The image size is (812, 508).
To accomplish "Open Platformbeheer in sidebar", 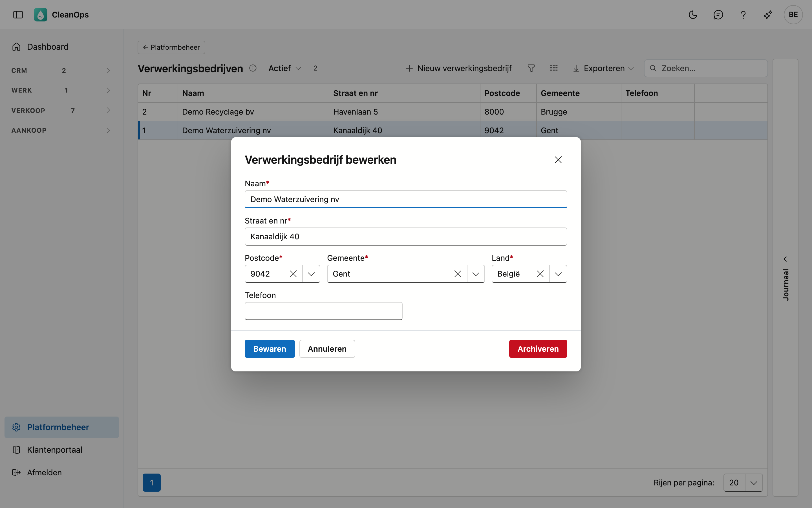I will pos(61,427).
